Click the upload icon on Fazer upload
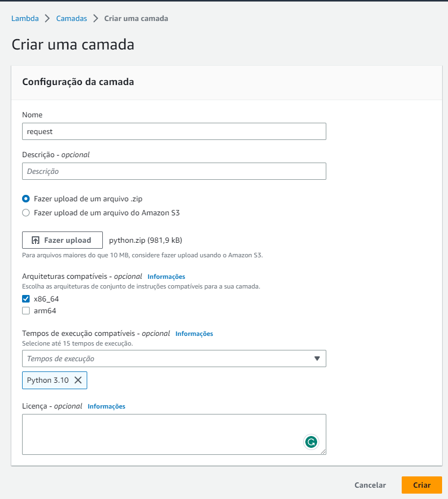The image size is (448, 499). (x=36, y=240)
